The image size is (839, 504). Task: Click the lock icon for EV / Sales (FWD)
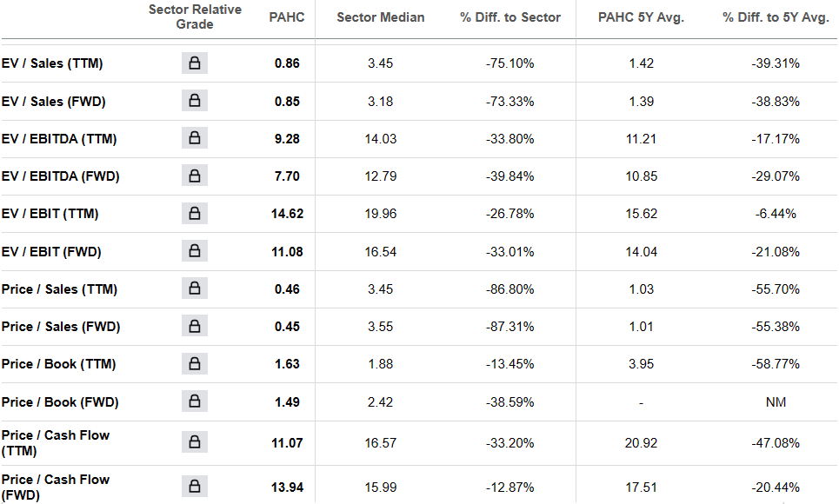click(195, 101)
